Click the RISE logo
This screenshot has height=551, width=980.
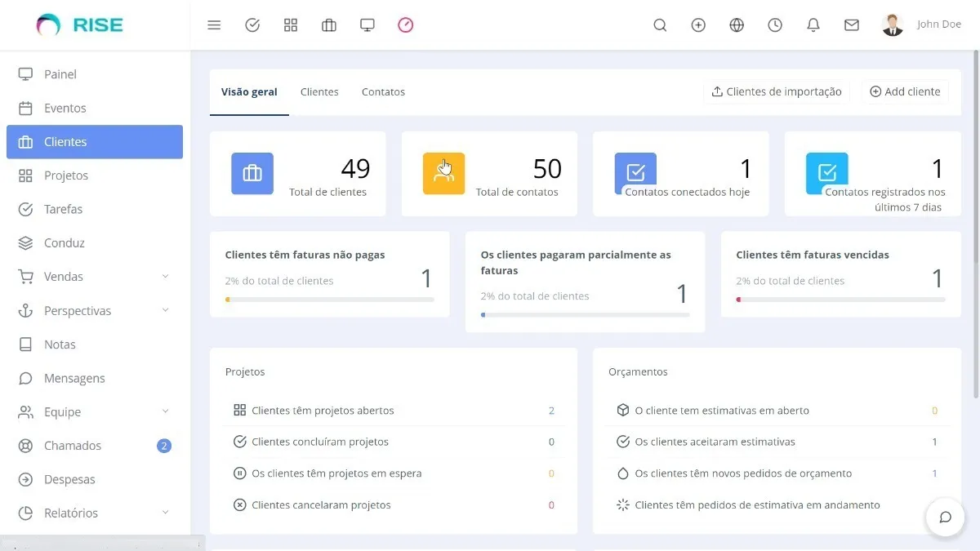80,25
